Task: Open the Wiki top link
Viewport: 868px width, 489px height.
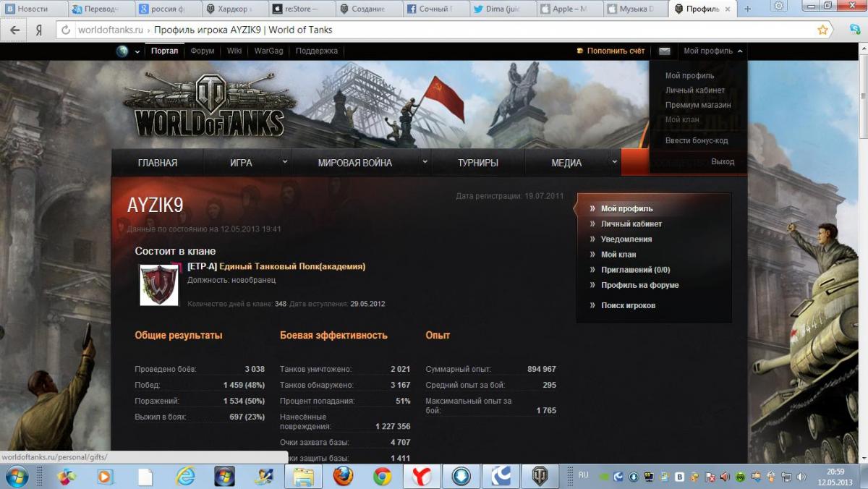Action: (x=234, y=51)
